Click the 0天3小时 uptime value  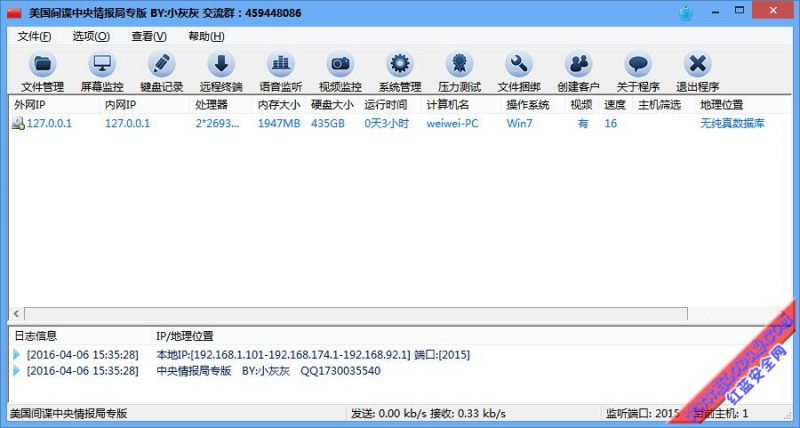pos(387,123)
